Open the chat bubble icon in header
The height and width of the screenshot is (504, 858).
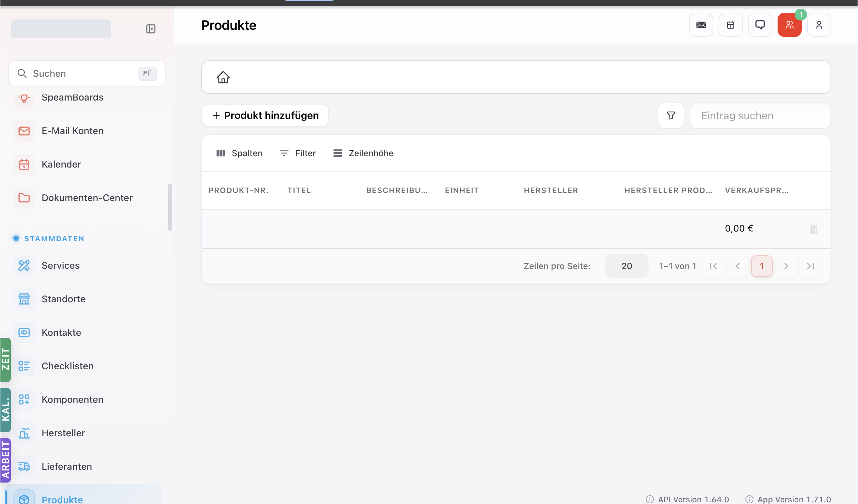click(760, 25)
